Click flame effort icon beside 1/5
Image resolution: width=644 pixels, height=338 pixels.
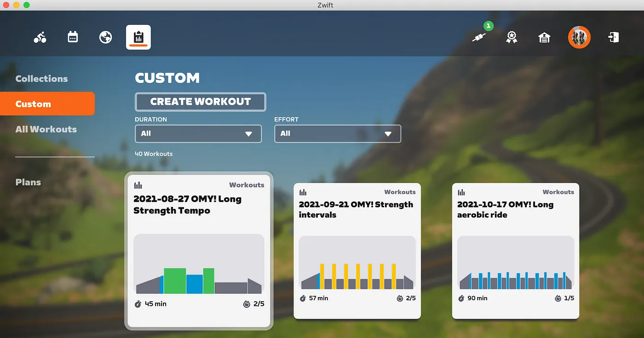[x=558, y=298]
